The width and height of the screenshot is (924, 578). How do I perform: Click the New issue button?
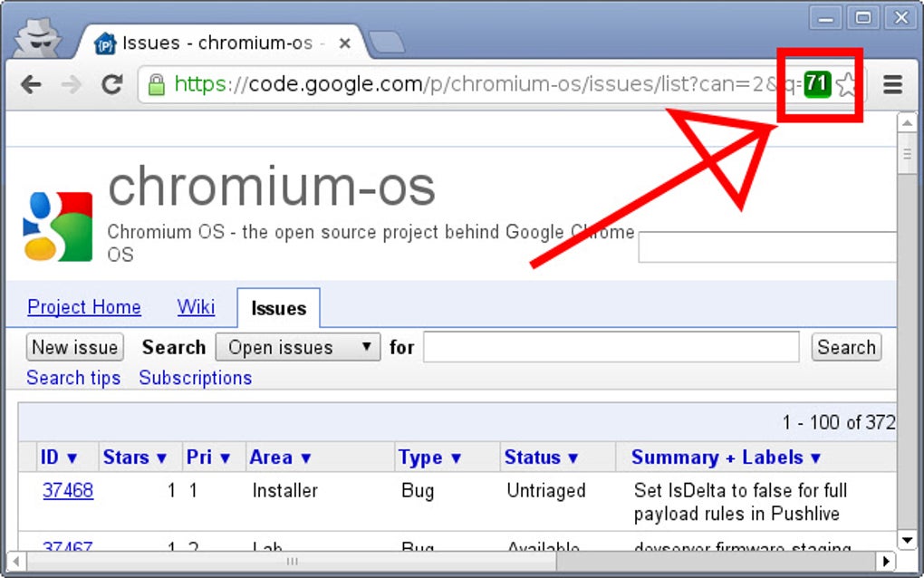pos(73,347)
